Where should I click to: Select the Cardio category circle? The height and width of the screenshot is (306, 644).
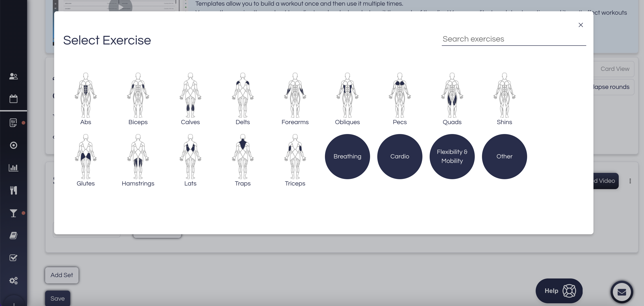(x=399, y=157)
